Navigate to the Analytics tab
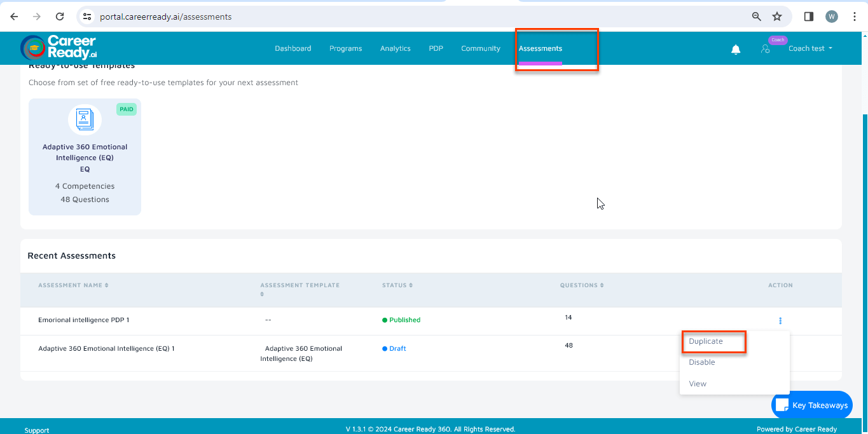868x434 pixels. [395, 48]
